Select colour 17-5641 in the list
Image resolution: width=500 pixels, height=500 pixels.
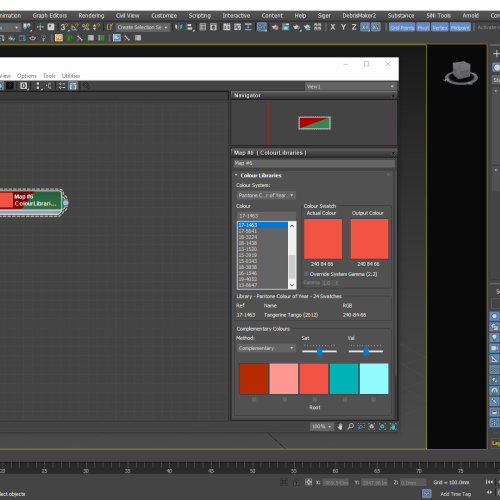(x=263, y=231)
